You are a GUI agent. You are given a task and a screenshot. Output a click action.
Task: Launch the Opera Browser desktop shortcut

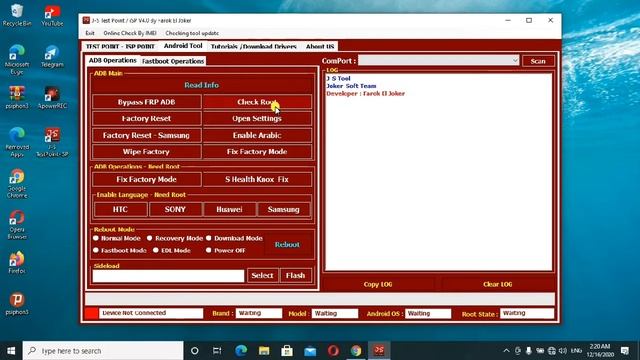click(x=17, y=224)
